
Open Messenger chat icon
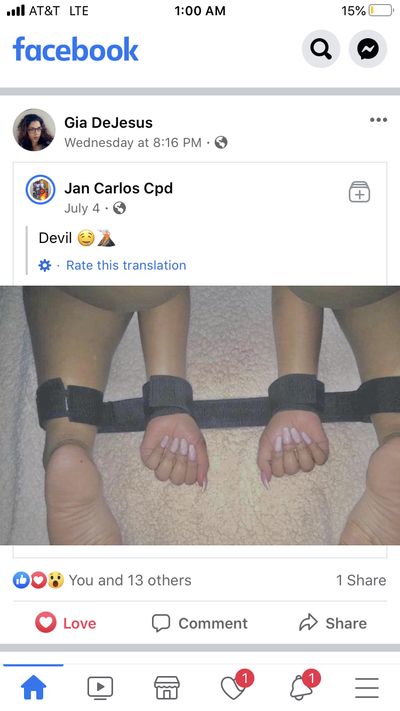[x=368, y=49]
